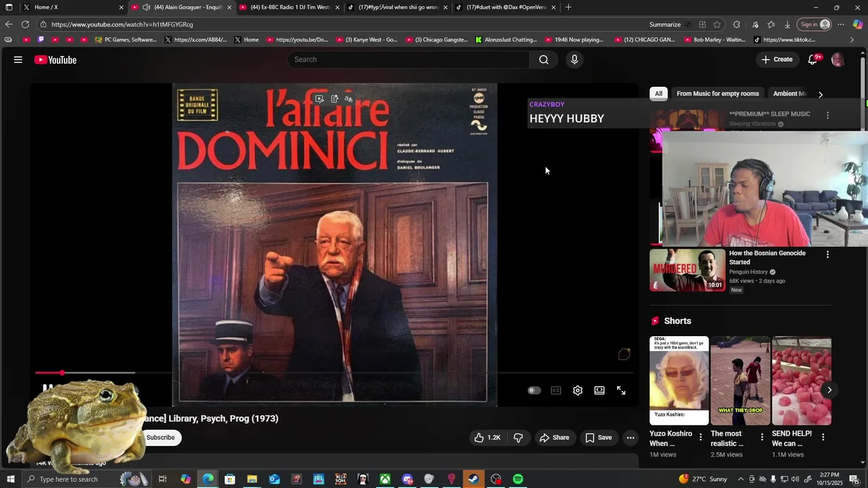The width and height of the screenshot is (868, 488).
Task: Open Windows Start menu
Action: pyautogui.click(x=10, y=479)
